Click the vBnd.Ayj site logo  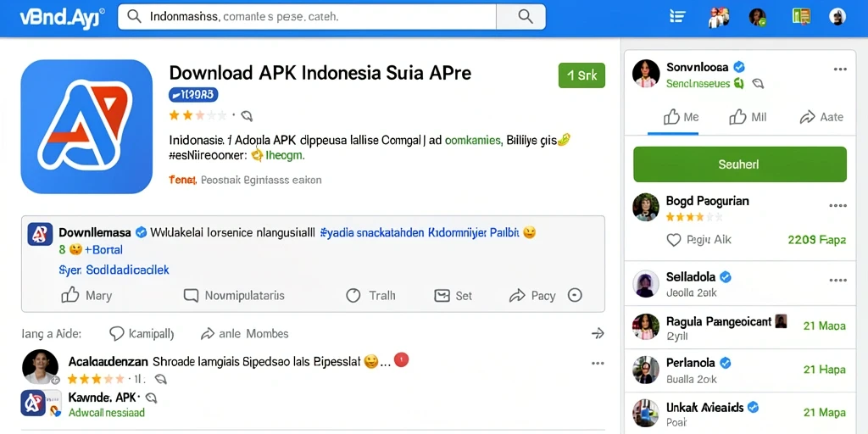tap(62, 17)
